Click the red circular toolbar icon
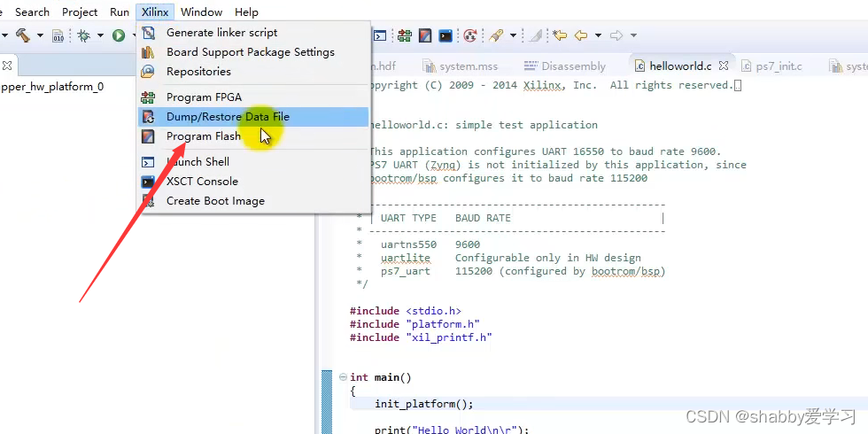 (470, 36)
